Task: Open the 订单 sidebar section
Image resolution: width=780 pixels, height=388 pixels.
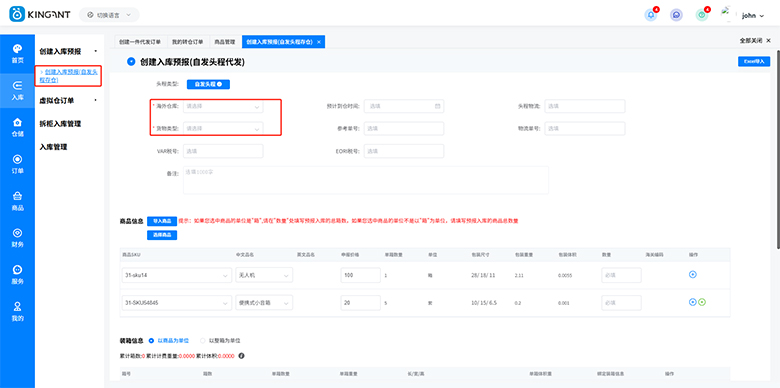Action: pos(17,164)
